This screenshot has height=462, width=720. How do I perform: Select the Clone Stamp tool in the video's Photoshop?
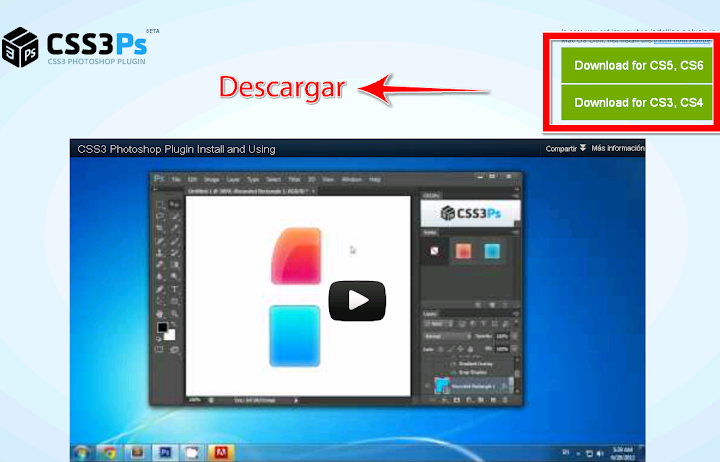(159, 253)
